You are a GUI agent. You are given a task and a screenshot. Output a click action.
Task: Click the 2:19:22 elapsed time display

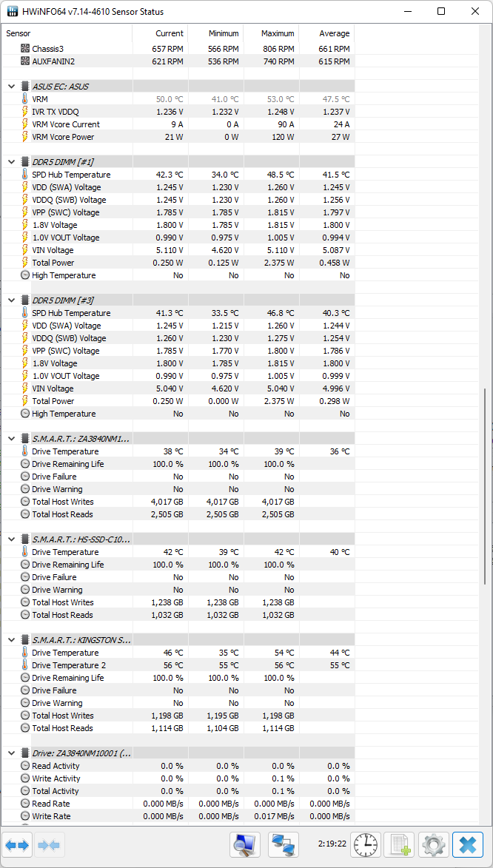332,845
